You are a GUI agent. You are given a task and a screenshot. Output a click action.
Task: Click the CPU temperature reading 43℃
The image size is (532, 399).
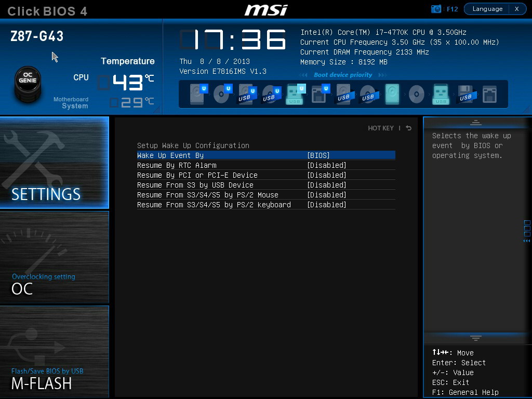point(126,83)
